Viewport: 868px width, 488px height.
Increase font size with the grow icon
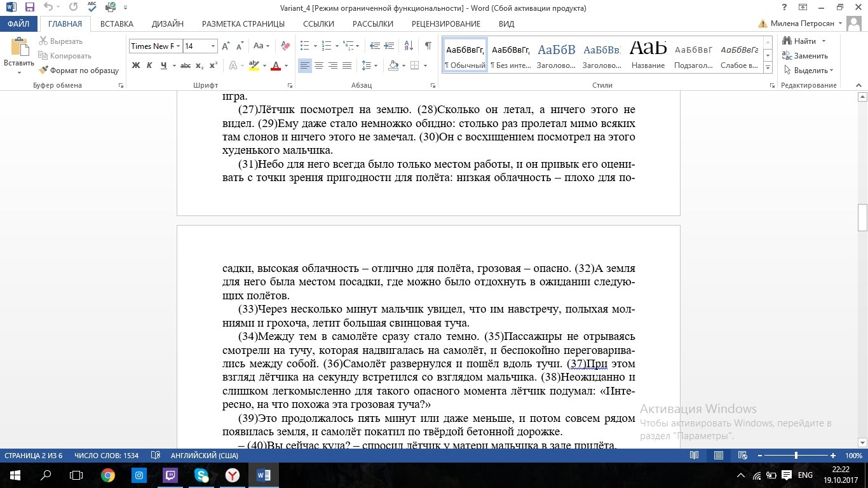226,46
